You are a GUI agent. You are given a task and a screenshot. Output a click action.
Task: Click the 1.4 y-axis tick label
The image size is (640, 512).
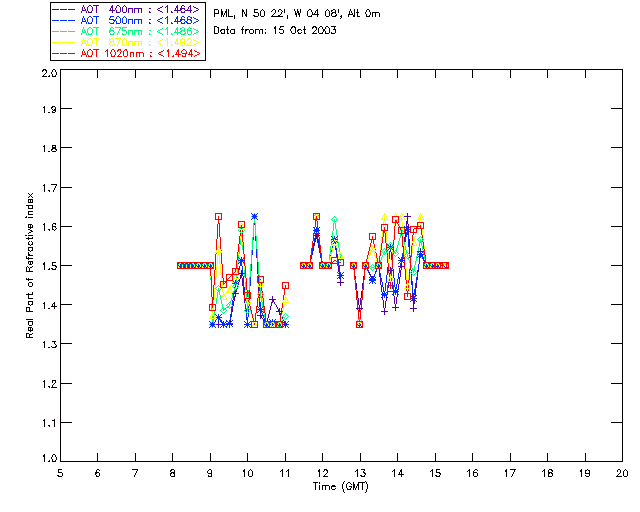(49, 305)
